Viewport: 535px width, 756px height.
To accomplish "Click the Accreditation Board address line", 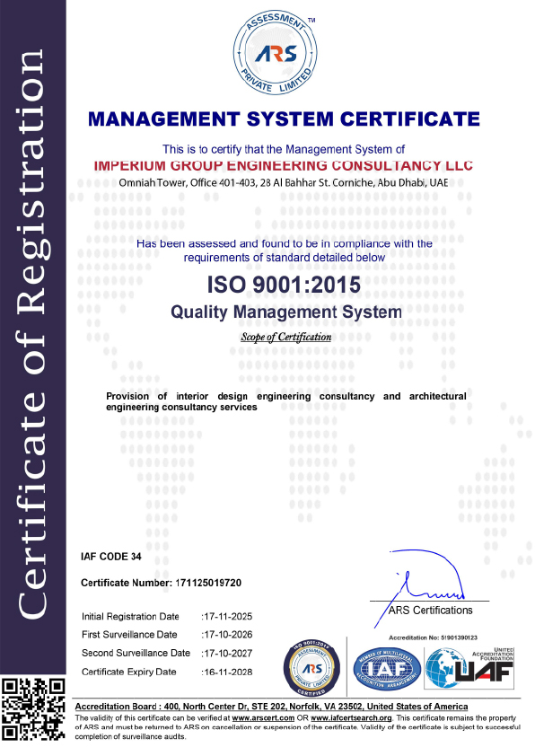I will pyautogui.click(x=271, y=707).
